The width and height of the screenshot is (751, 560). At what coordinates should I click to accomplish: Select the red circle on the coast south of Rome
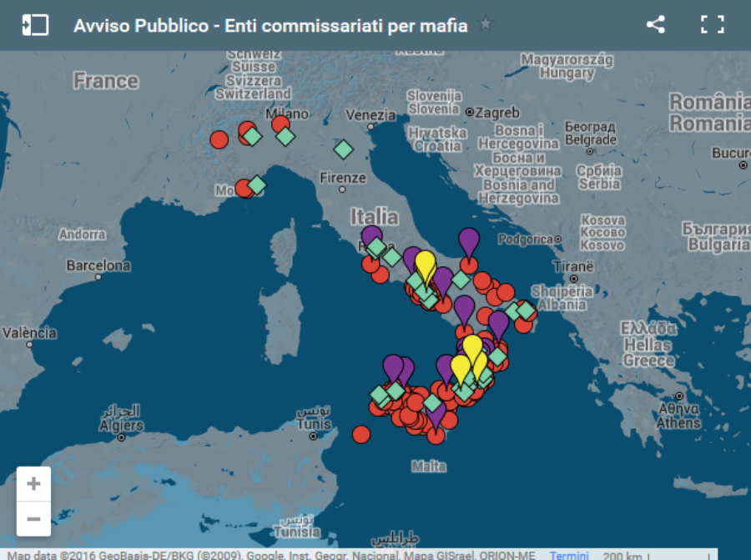coord(381,275)
